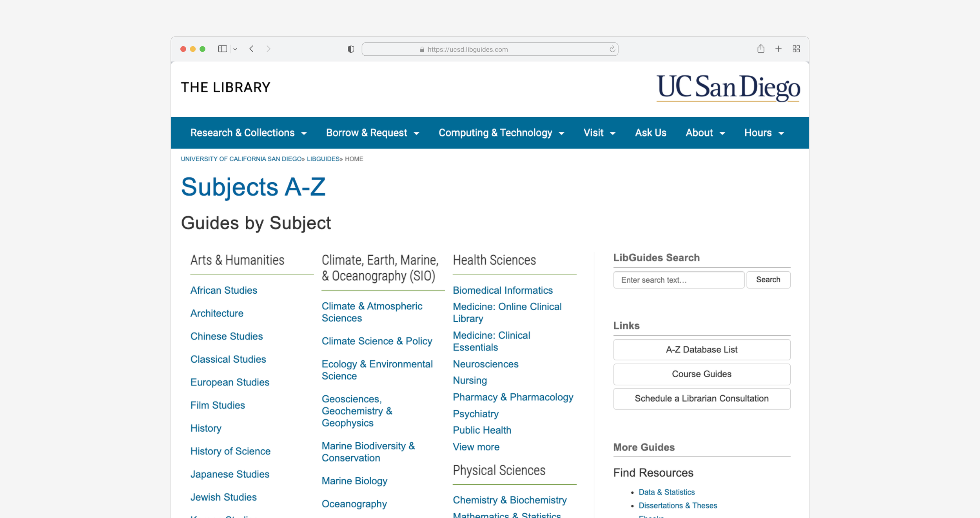
Task: Click the Enter search text field
Action: [679, 280]
